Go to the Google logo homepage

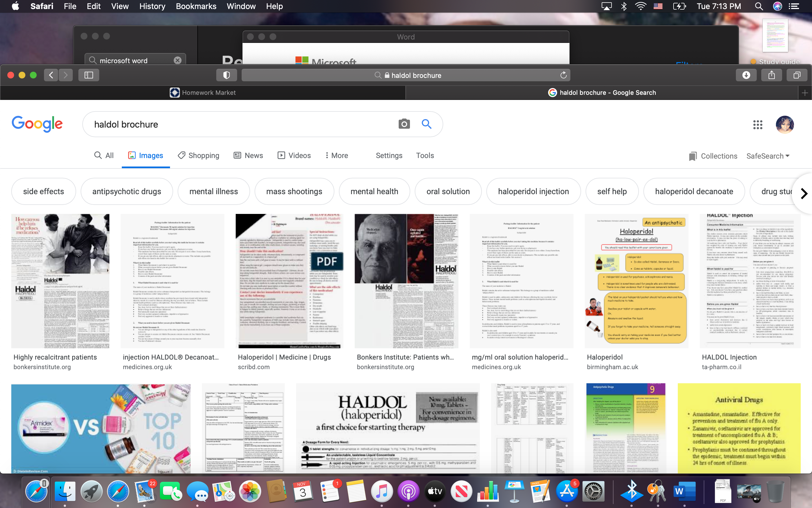tap(37, 124)
